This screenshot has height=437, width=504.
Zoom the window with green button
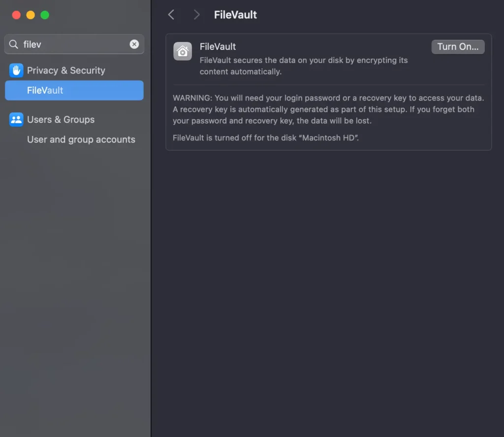click(x=45, y=15)
